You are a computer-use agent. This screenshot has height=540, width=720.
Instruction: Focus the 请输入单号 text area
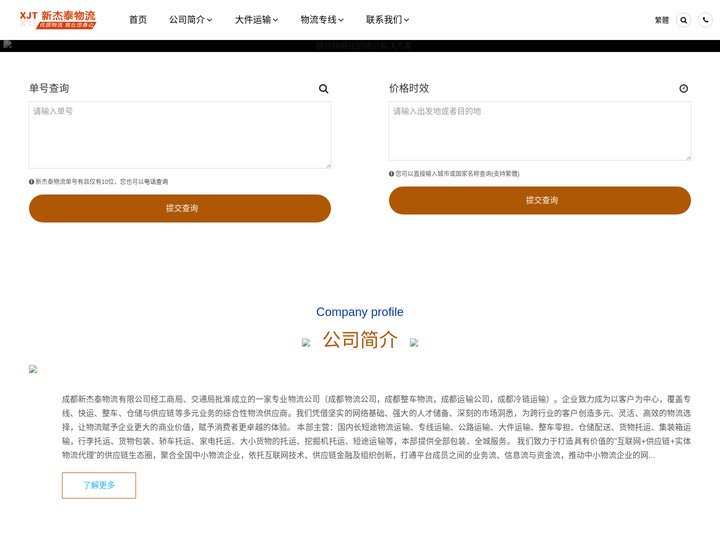click(180, 135)
